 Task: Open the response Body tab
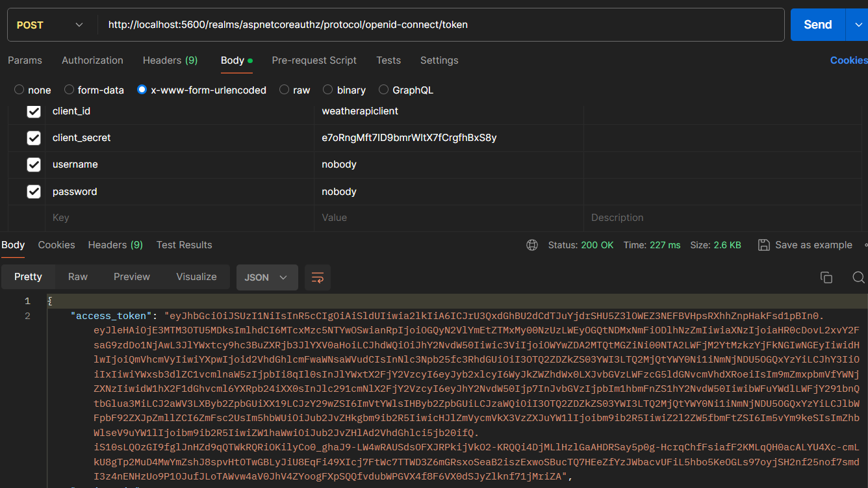13,245
